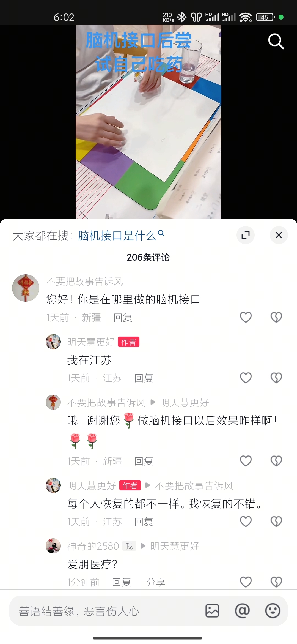The width and height of the screenshot is (297, 644).
Task: Tap the @ mention icon
Action: (243, 611)
